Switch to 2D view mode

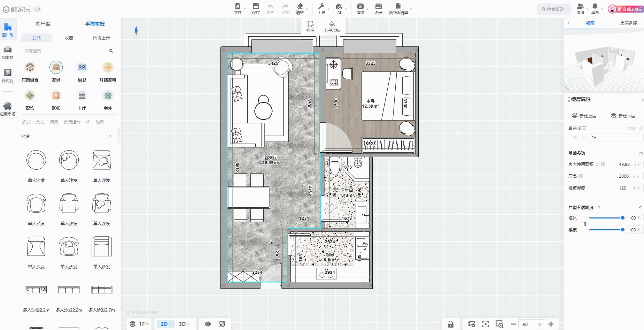click(164, 324)
